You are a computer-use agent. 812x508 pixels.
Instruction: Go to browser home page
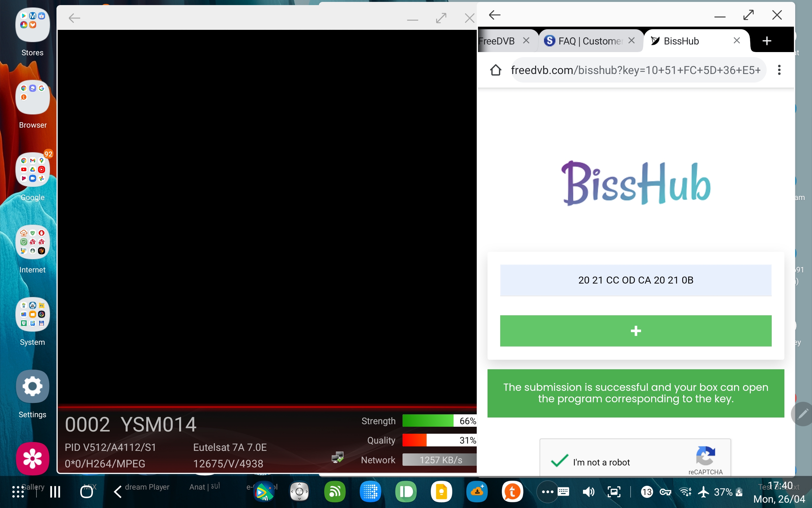click(x=495, y=70)
